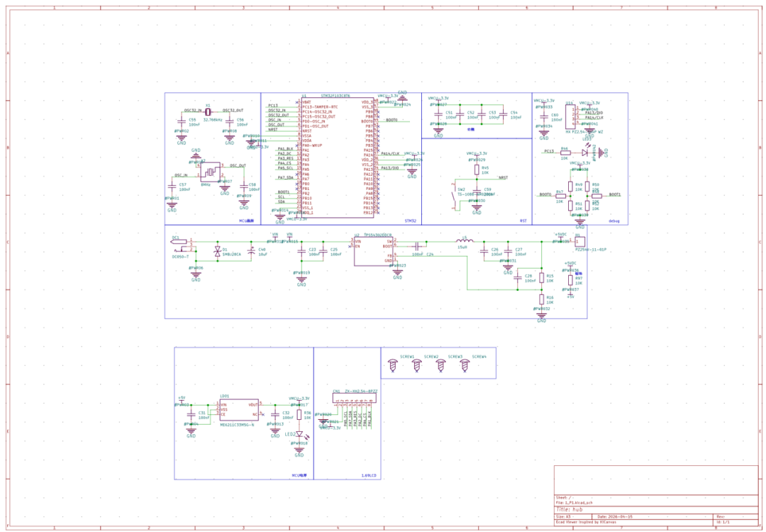Image resolution: width=766 pixels, height=532 pixels.
Task: Select resistor R46 near PC13
Action: pyautogui.click(x=565, y=152)
